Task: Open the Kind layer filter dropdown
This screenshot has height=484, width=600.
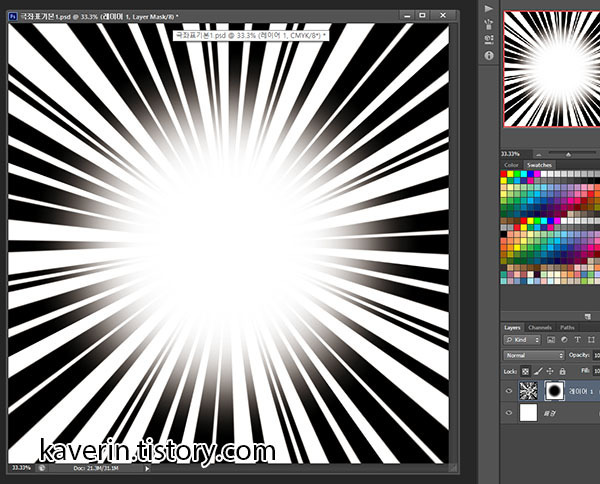Action: (x=522, y=340)
